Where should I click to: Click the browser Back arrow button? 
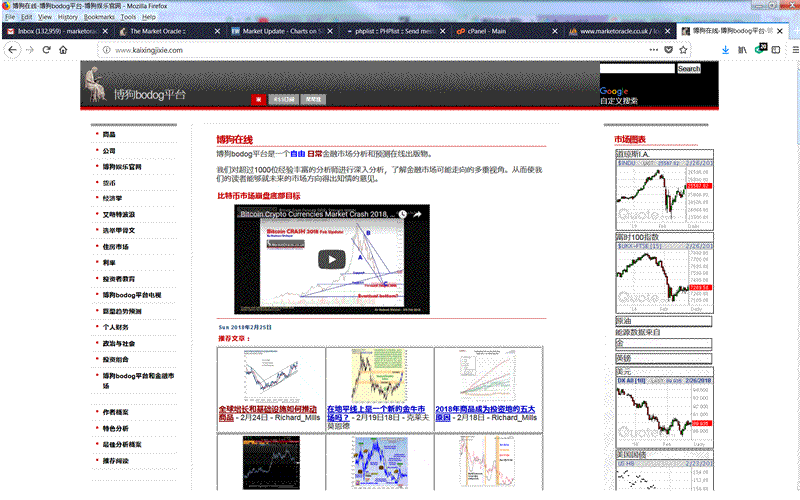tap(11, 49)
